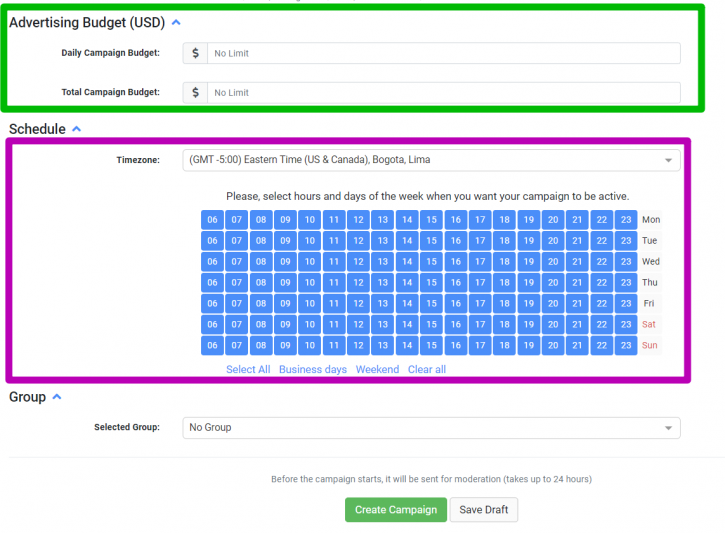725x533 pixels.
Task: Toggle hour 18 on Friday
Action: click(x=504, y=304)
